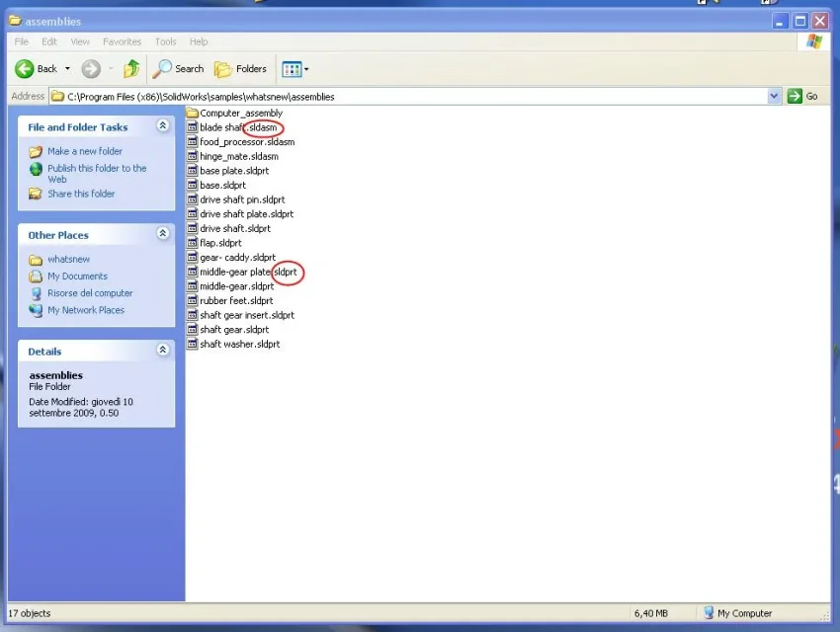Select shaft gear insert.sldprt icon
The width and height of the screenshot is (840, 632).
pyautogui.click(x=193, y=315)
